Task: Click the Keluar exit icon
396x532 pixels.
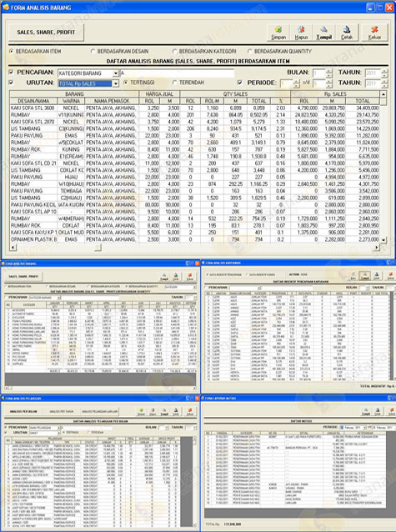Action: 374,33
